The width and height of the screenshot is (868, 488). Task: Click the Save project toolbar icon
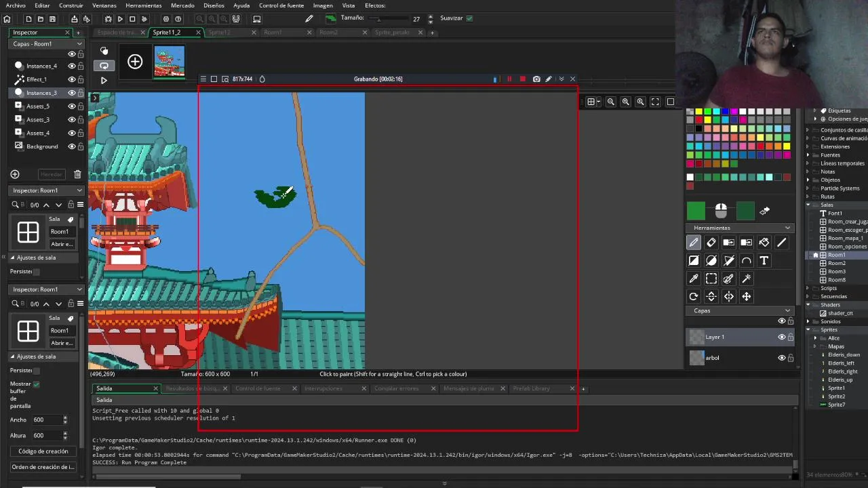coord(52,19)
